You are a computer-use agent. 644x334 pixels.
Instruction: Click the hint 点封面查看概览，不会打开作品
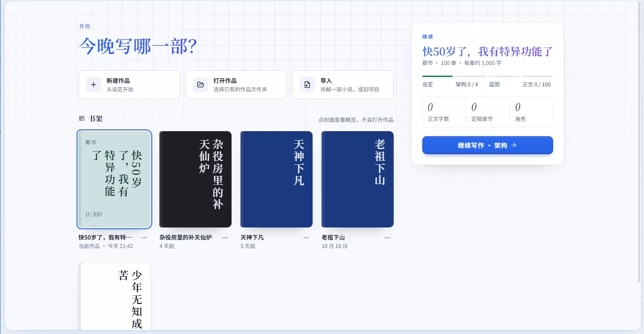(x=356, y=120)
